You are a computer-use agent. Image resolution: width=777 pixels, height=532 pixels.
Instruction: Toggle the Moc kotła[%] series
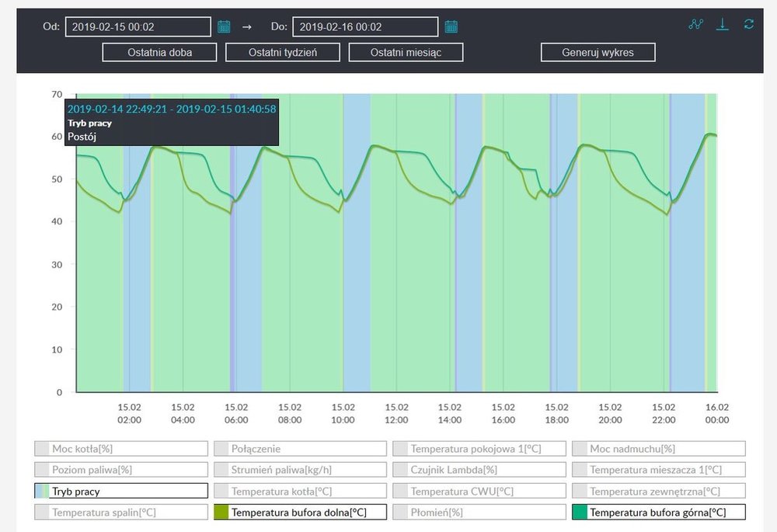[121, 449]
